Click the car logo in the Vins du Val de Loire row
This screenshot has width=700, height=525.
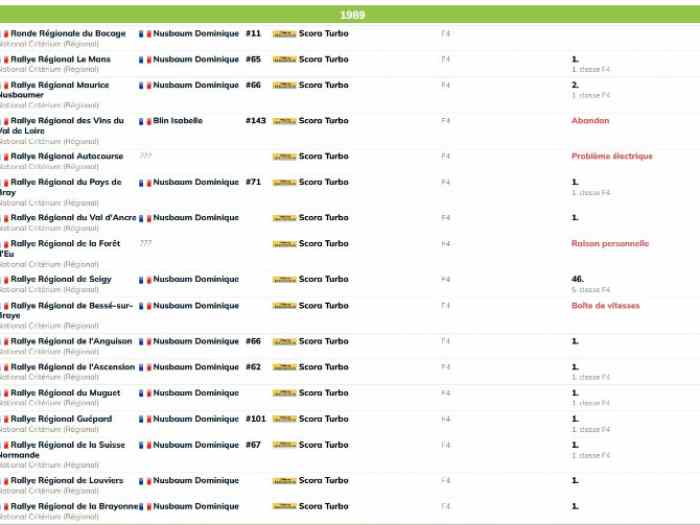click(x=284, y=121)
